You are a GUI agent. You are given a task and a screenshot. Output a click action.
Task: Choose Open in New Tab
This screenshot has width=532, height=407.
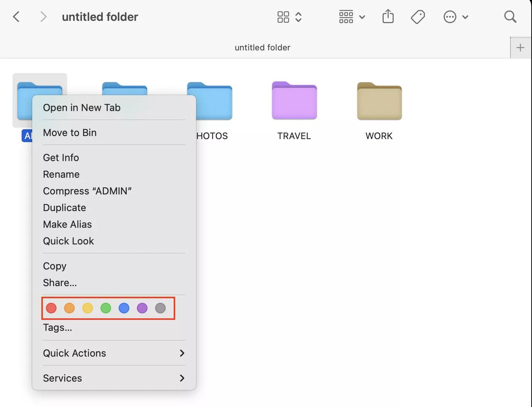tap(82, 108)
